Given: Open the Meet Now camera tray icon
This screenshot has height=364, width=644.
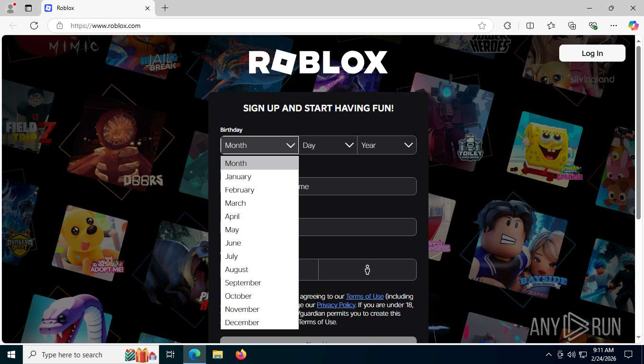Looking at the screenshot, I should point(560,355).
